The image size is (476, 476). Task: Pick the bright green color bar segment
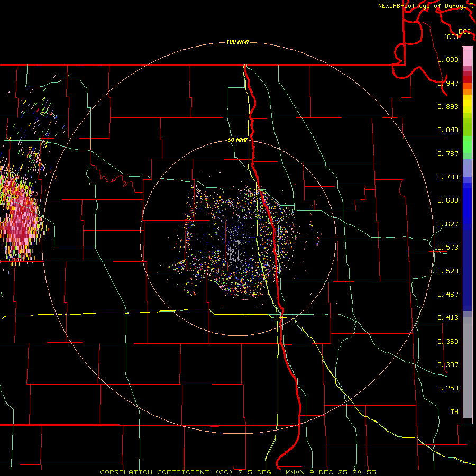pyautogui.click(x=467, y=144)
